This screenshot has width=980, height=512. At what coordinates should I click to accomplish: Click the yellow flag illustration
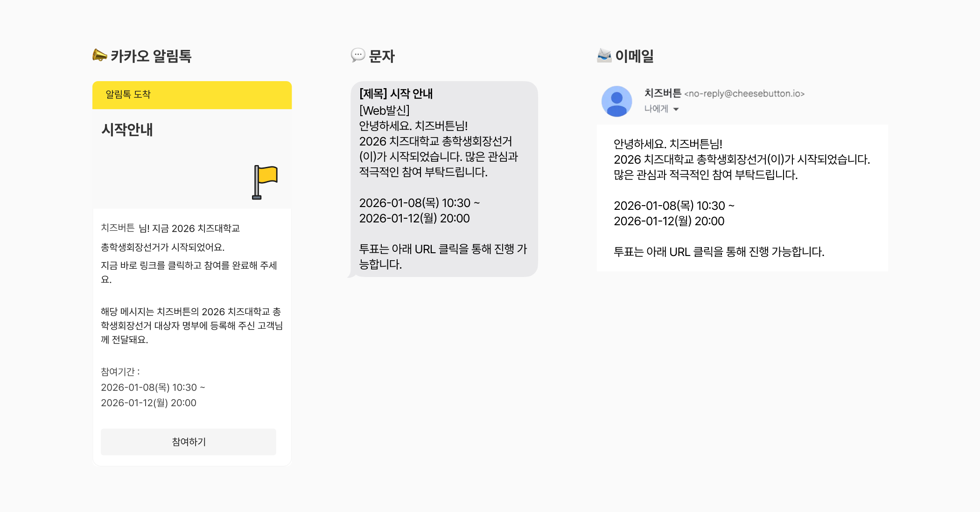pos(265,182)
